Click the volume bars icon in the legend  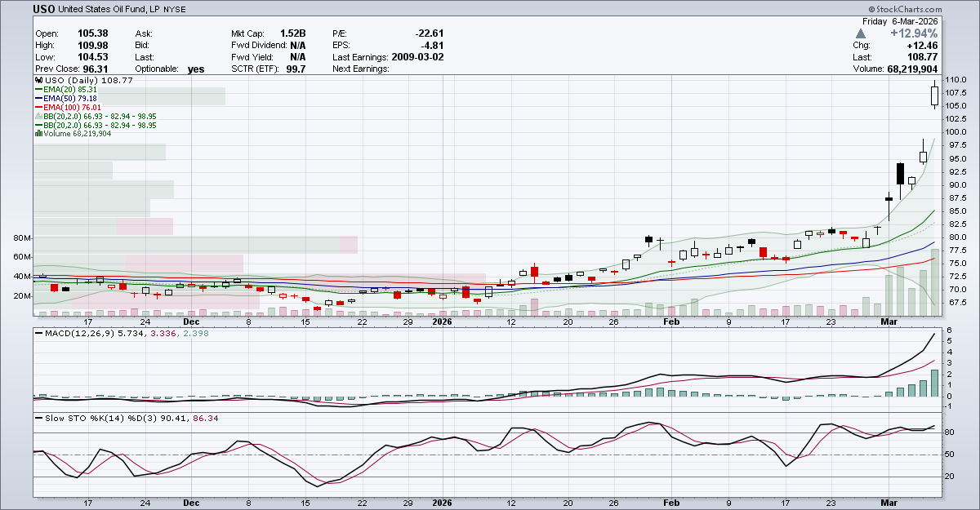click(38, 134)
